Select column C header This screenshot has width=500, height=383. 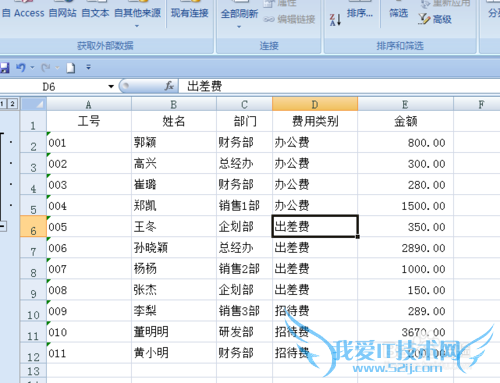pos(245,104)
